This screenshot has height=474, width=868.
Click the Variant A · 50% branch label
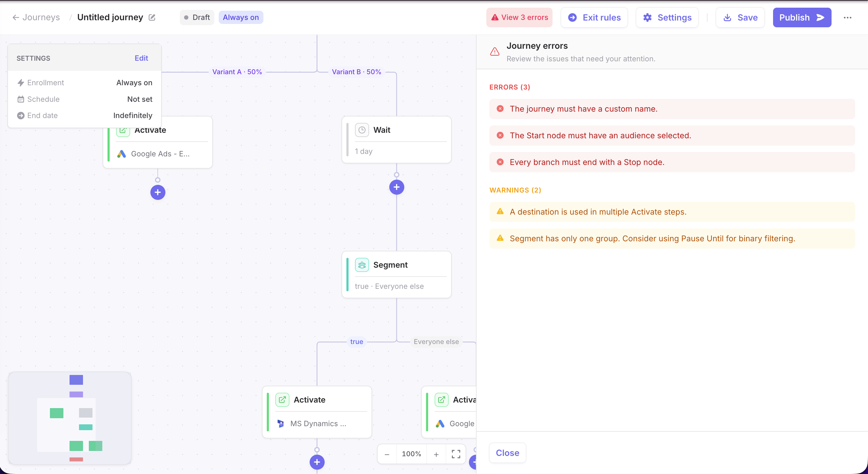coord(237,71)
